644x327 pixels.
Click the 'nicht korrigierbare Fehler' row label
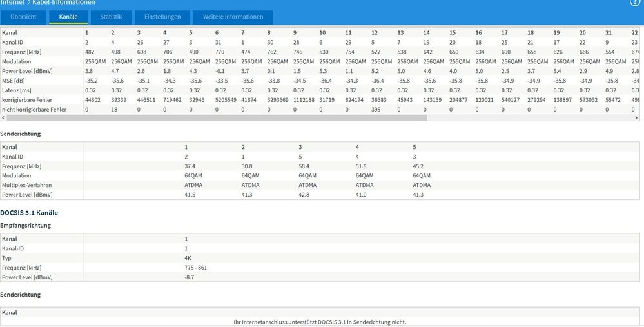(34, 110)
